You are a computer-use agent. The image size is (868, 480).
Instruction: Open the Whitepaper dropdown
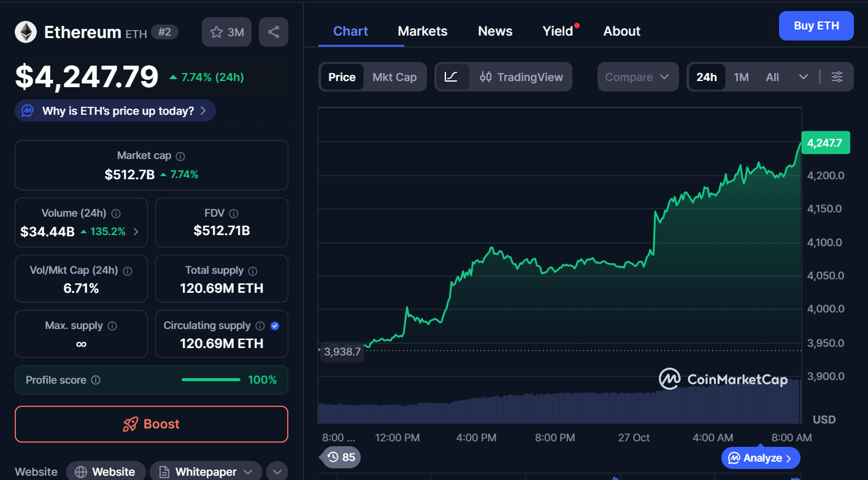tap(206, 471)
